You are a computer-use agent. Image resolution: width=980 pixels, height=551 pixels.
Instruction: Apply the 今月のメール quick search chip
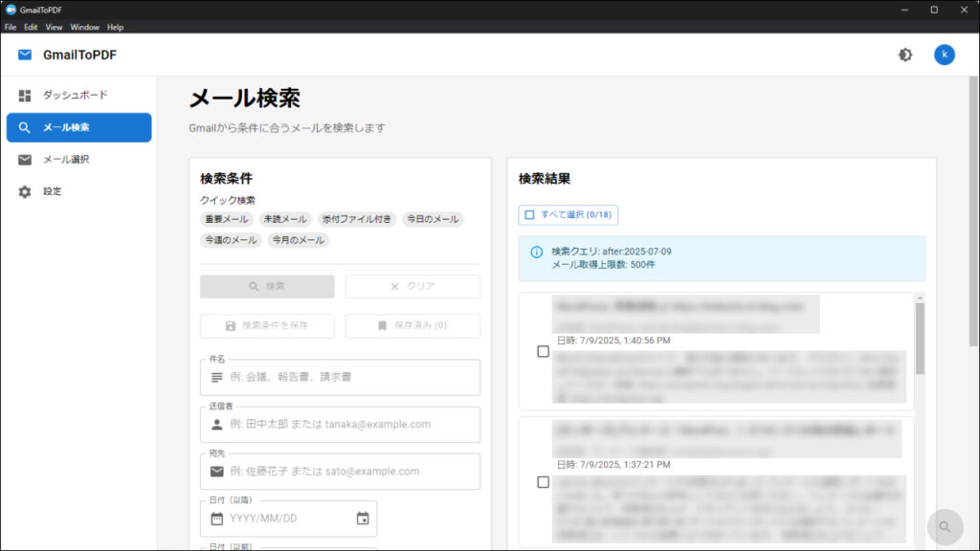click(x=299, y=240)
